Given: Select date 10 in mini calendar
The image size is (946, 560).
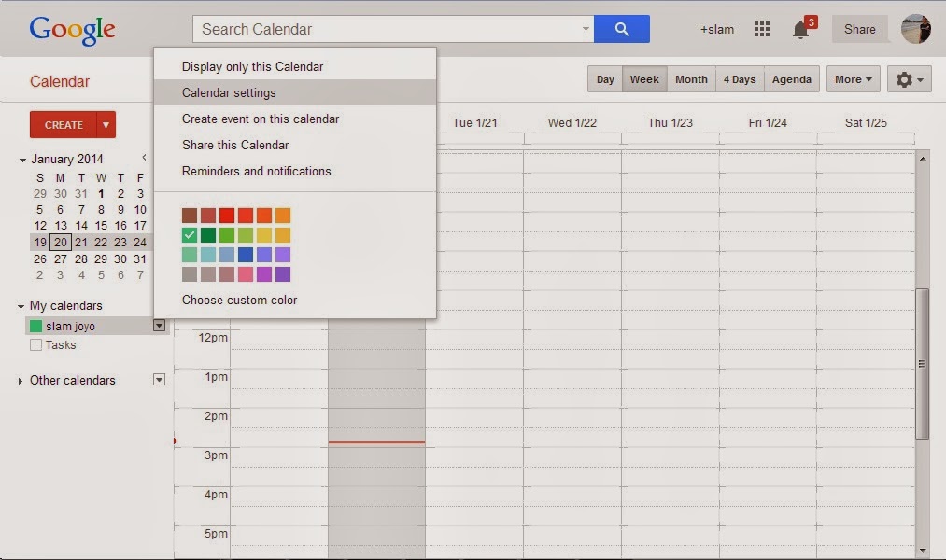Looking at the screenshot, I should [x=140, y=210].
